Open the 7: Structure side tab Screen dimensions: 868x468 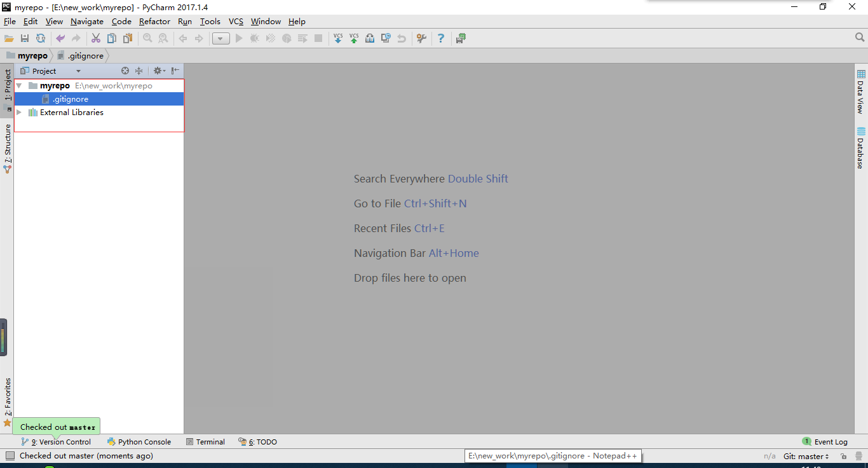click(x=7, y=148)
